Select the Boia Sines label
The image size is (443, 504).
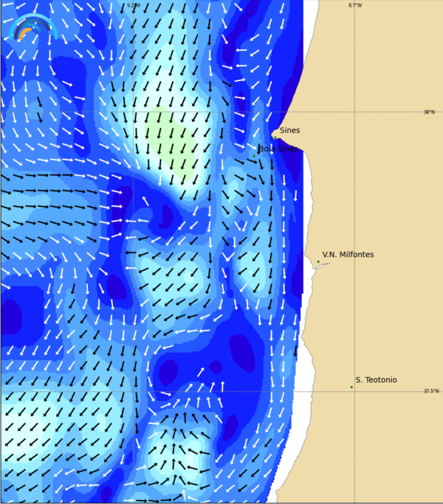[278, 148]
